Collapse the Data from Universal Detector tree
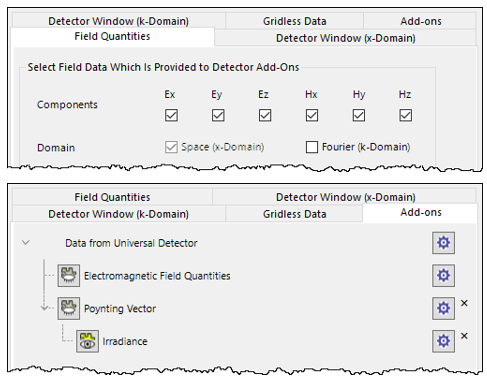The height and width of the screenshot is (382, 487). (x=26, y=242)
